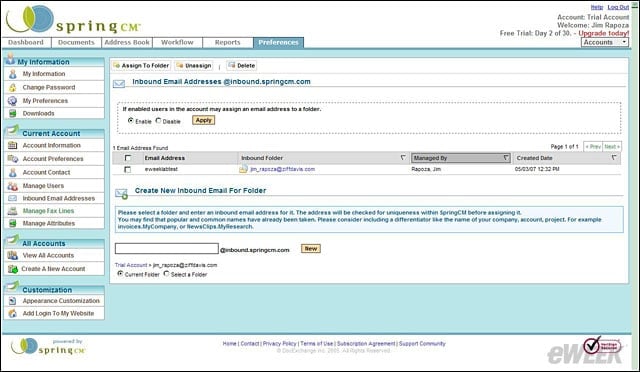Open the Terms of Use footer link

[x=317, y=344]
